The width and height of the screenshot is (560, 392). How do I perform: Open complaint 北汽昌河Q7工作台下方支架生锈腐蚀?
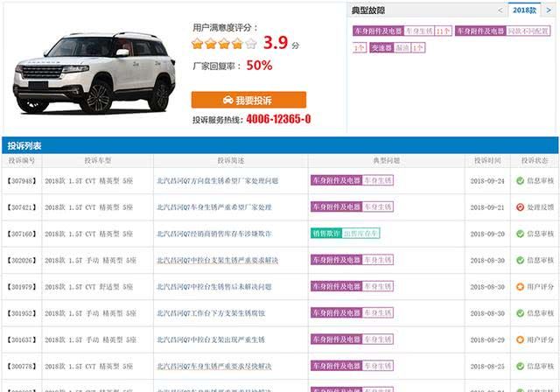(x=211, y=313)
